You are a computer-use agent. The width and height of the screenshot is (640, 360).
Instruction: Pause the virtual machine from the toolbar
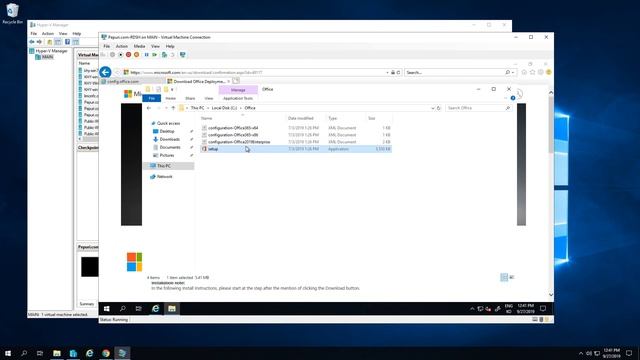[147, 55]
